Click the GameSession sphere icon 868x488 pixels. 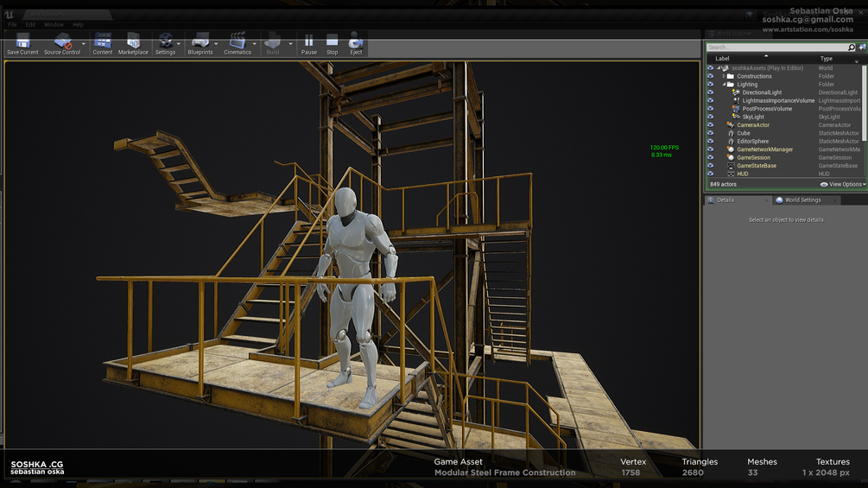tap(731, 157)
